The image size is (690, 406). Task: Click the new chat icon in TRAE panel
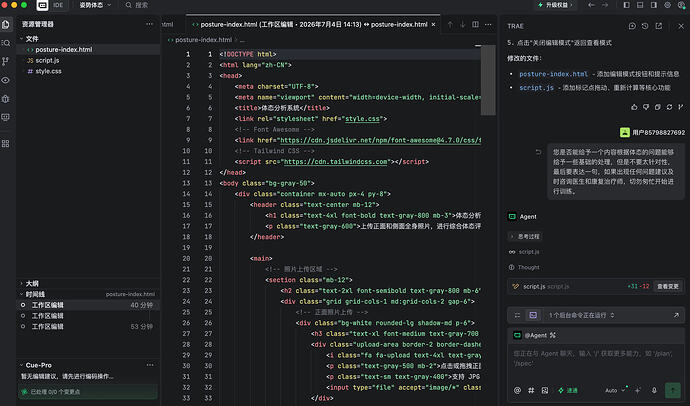pos(632,26)
